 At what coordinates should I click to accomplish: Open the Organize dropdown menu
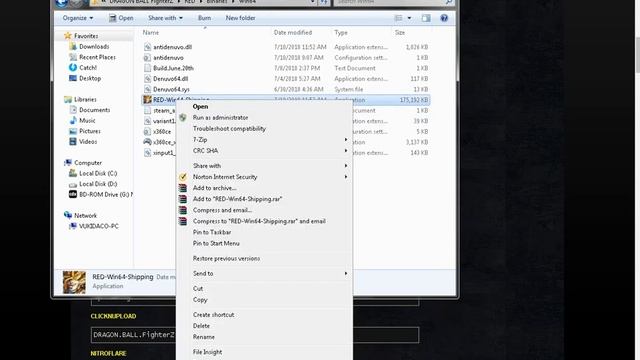(78, 18)
